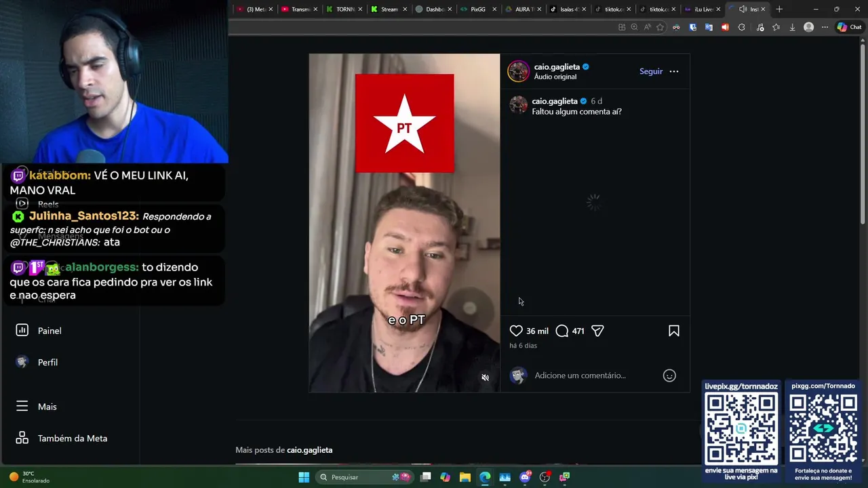Screen dimensions: 868x488
Task: Follow caio.gaglieta with Seguir
Action: click(x=651, y=71)
